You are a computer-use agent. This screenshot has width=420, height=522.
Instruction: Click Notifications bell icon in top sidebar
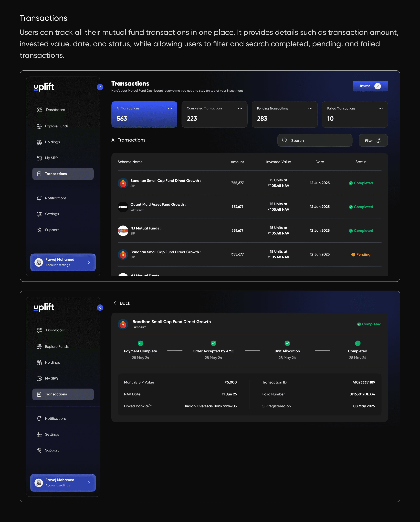(39, 198)
